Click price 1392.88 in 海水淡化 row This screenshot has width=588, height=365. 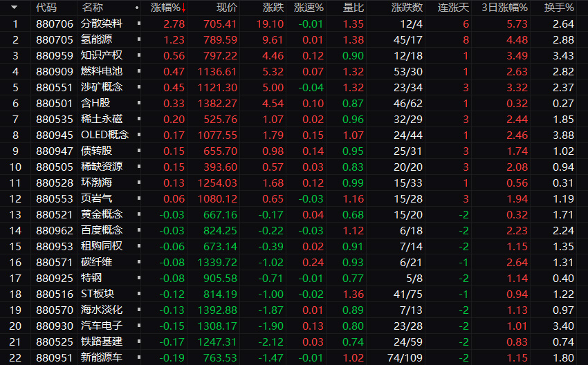click(x=217, y=310)
